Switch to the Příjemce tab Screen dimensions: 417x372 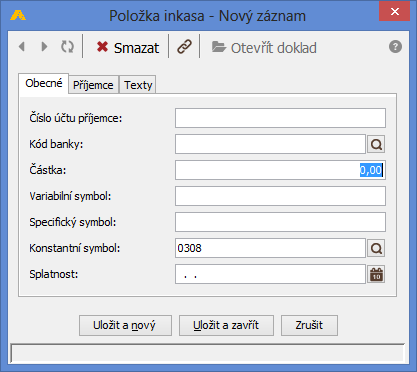(93, 85)
